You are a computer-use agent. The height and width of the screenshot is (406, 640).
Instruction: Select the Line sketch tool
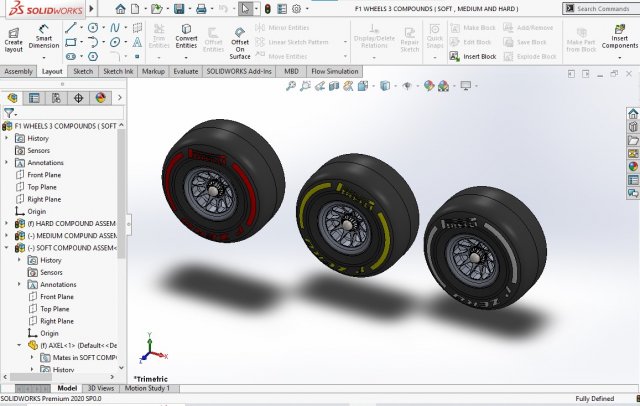(71, 28)
